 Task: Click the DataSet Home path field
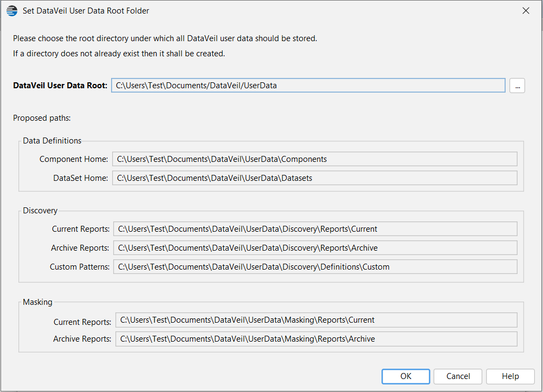[x=314, y=178]
